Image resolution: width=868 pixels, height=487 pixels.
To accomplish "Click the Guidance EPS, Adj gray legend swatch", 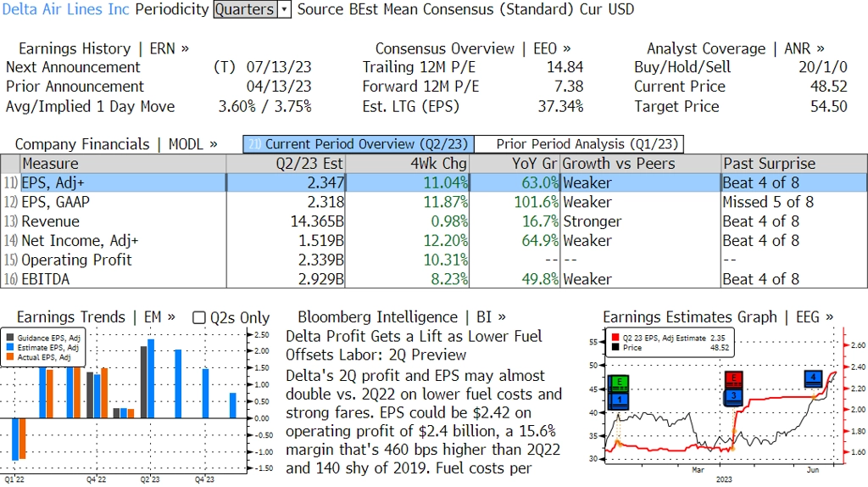I will 10,338.
